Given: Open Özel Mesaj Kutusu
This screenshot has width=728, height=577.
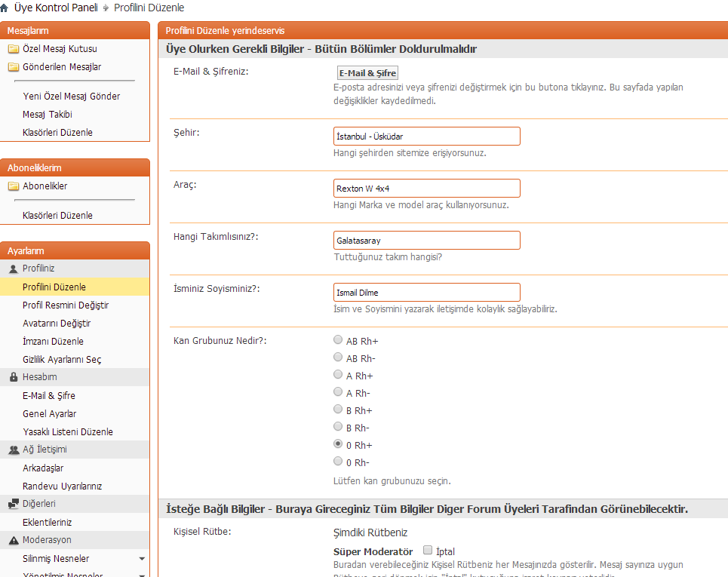Looking at the screenshot, I should pyautogui.click(x=60, y=49).
